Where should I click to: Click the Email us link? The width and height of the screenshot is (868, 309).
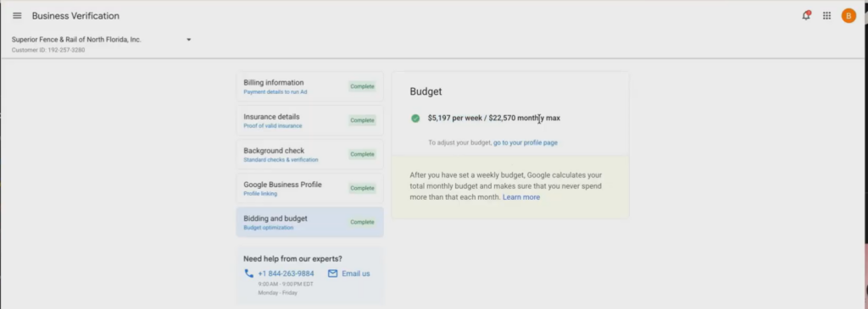[356, 273]
